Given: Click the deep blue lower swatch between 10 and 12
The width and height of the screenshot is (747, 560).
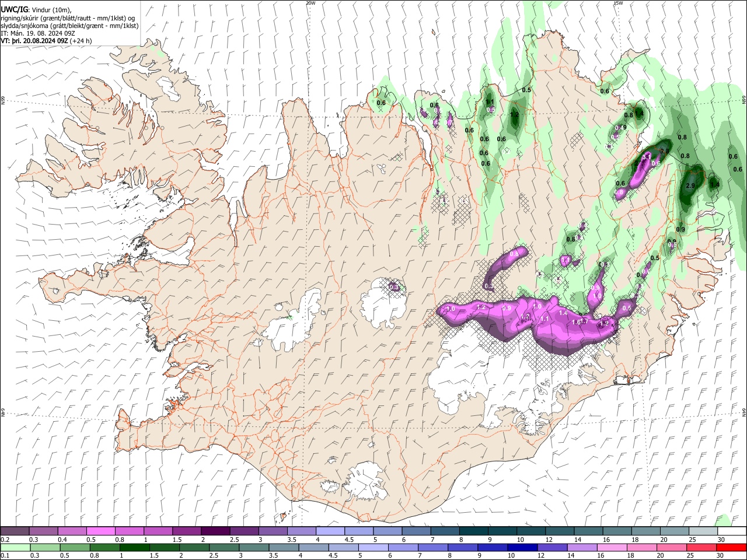Looking at the screenshot, I should click(x=523, y=548).
